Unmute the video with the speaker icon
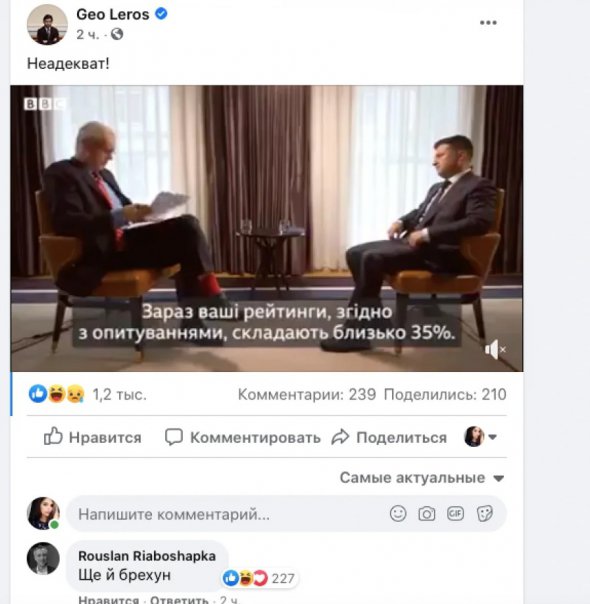The width and height of the screenshot is (590, 604). point(495,350)
